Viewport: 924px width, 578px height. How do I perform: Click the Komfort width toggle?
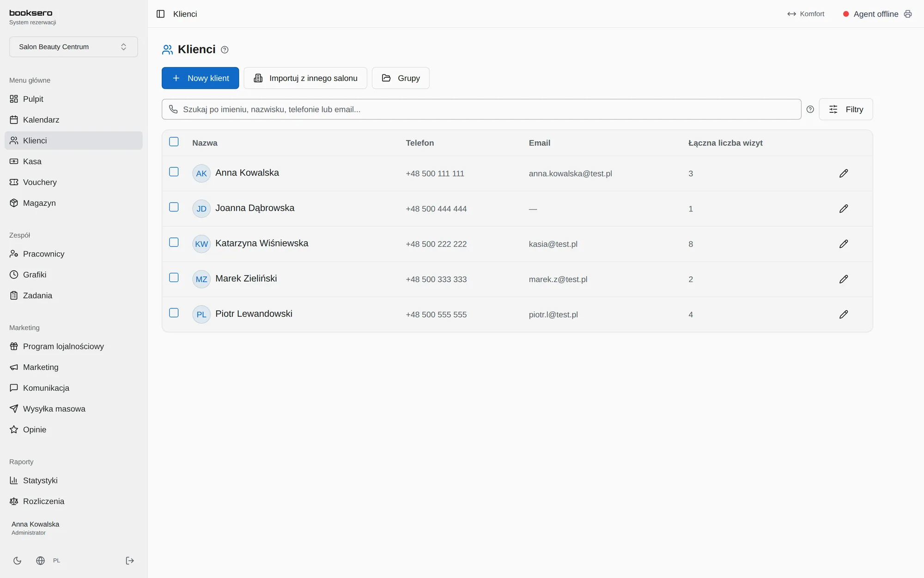tap(806, 14)
